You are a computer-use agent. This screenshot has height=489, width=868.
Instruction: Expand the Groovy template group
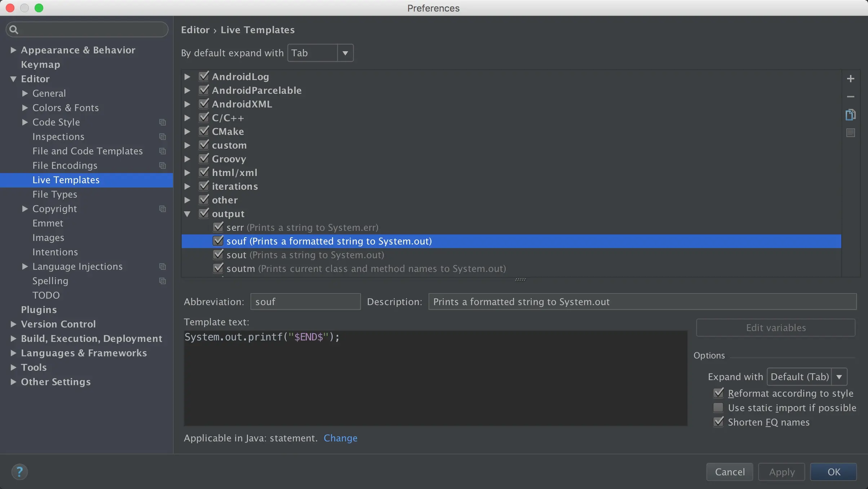(187, 159)
